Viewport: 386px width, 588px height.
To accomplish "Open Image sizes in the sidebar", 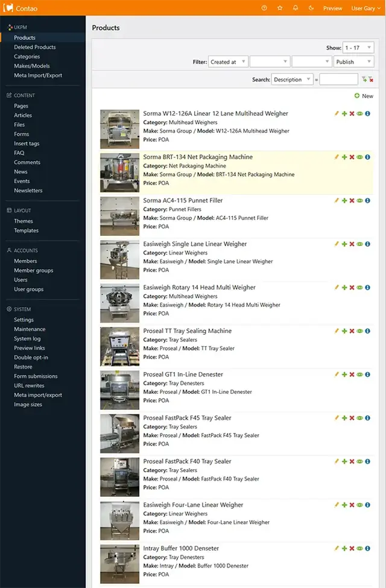I will click(28, 404).
